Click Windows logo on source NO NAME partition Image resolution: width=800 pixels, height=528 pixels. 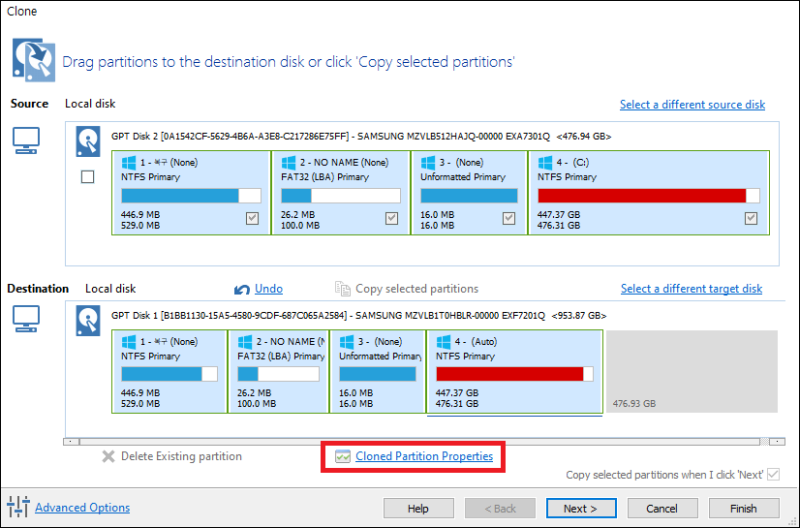coord(288,163)
